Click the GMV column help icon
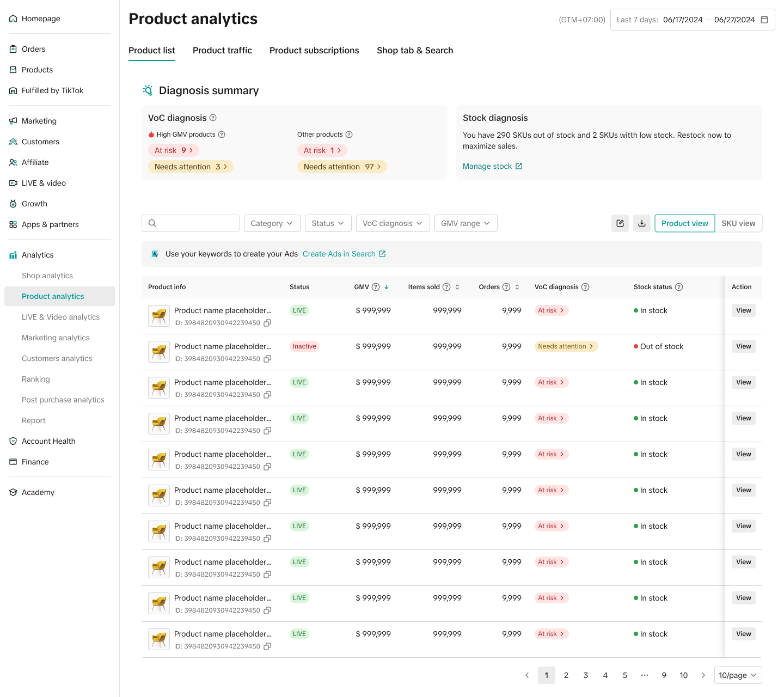This screenshot has width=784, height=697. coord(376,287)
